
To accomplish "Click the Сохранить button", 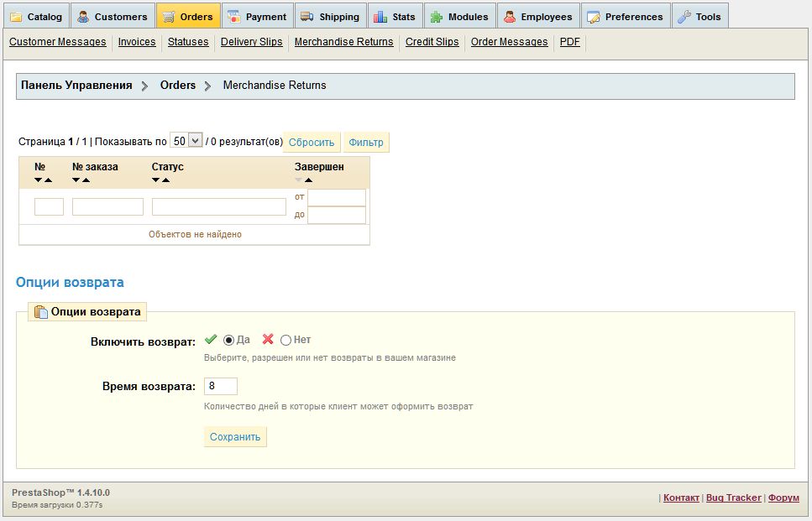I will coord(235,437).
